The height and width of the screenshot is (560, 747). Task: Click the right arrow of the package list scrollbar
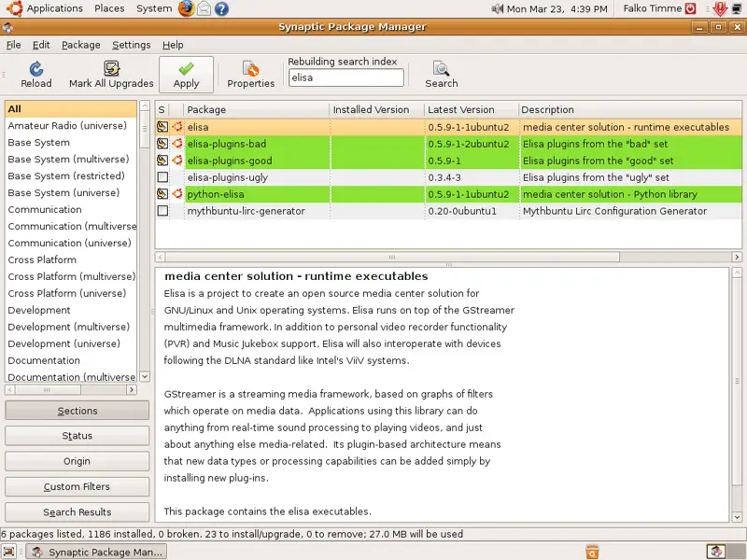737,258
